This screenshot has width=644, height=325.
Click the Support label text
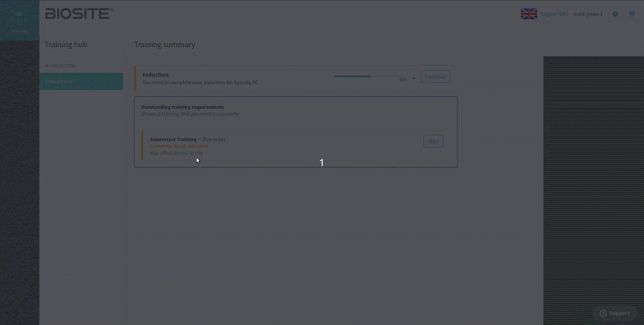click(619, 313)
